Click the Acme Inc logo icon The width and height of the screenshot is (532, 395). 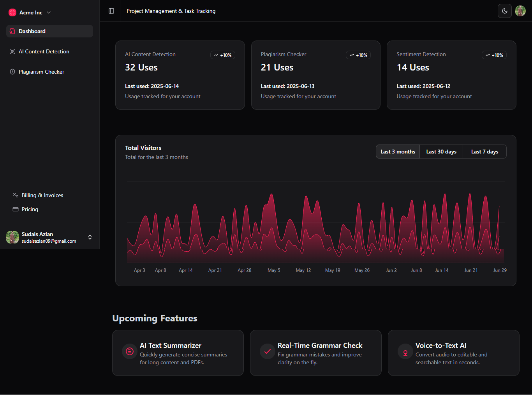point(12,12)
